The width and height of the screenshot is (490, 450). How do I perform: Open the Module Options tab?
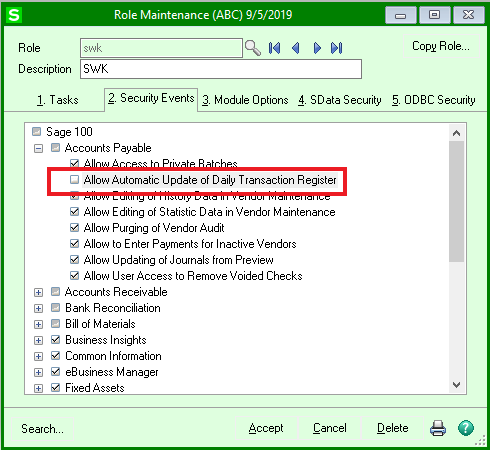245,100
